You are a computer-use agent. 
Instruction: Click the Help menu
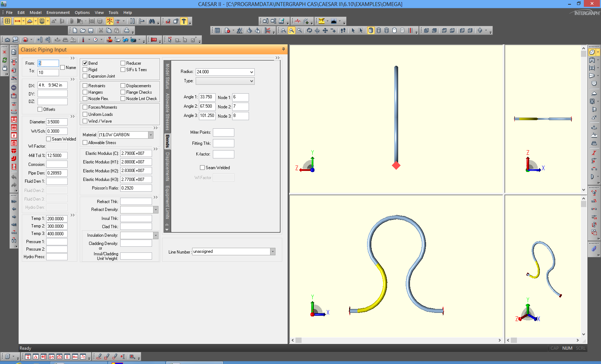pos(128,13)
